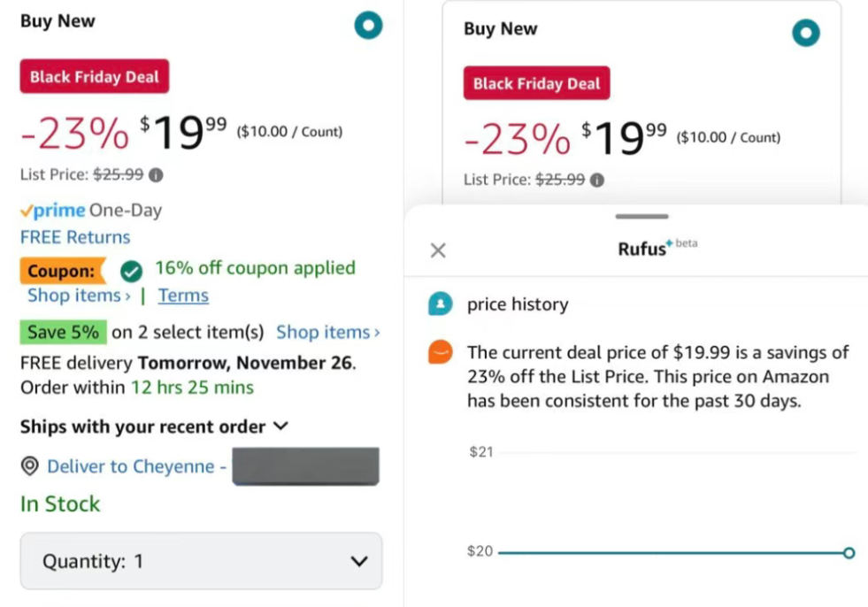This screenshot has width=868, height=607.
Task: Click the orange Coupon badge
Action: coord(61,271)
